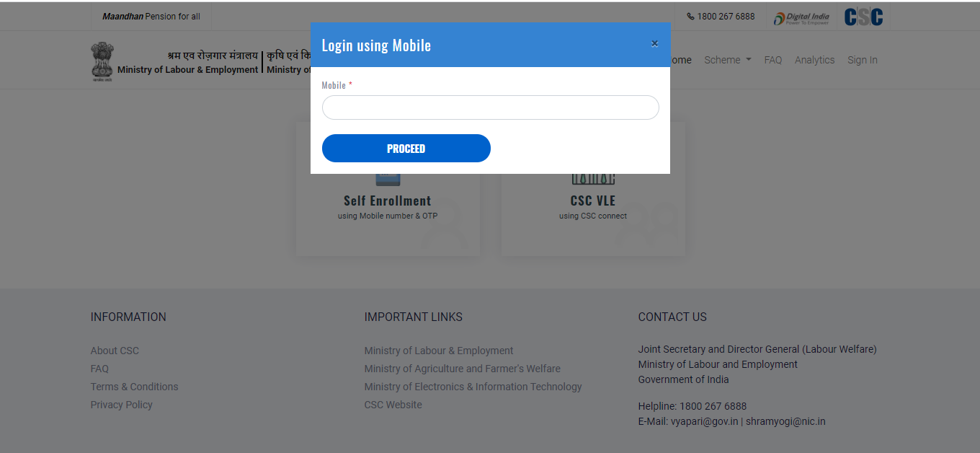Close the Login using Mobile dialog
The height and width of the screenshot is (453, 980).
pos(654,44)
